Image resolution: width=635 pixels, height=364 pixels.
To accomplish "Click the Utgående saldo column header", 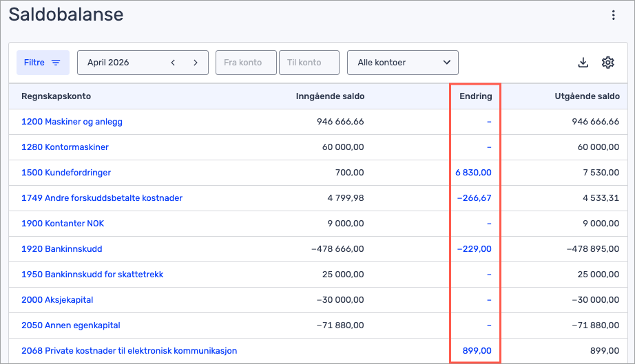I will pos(587,96).
